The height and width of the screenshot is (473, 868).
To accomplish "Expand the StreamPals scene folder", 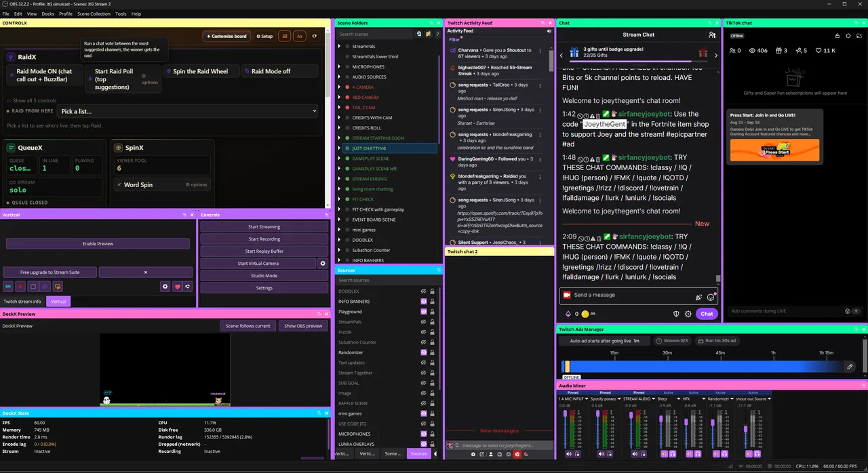I will pyautogui.click(x=339, y=46).
